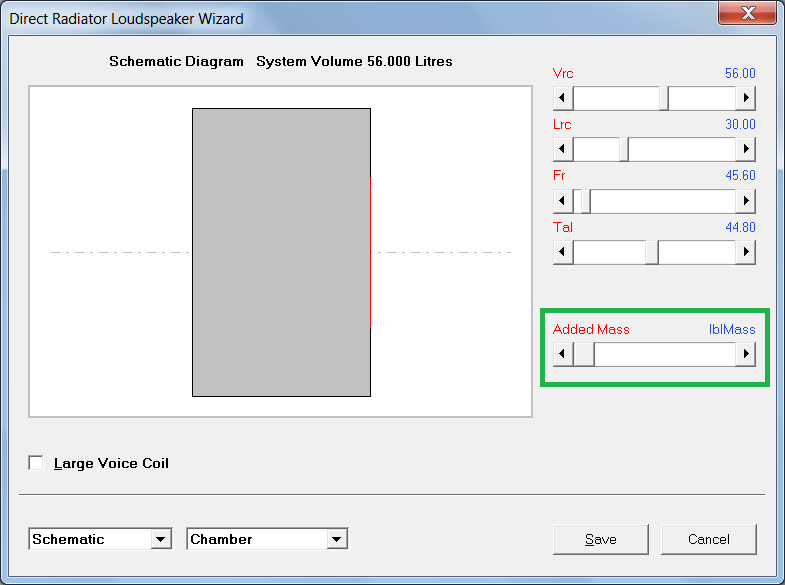Click the Fr value 45.60

(x=740, y=176)
